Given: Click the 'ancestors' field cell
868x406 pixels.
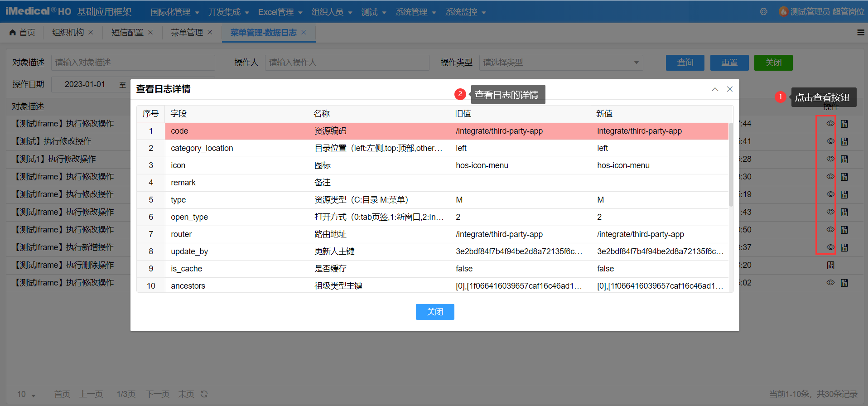Looking at the screenshot, I should pyautogui.click(x=188, y=286).
